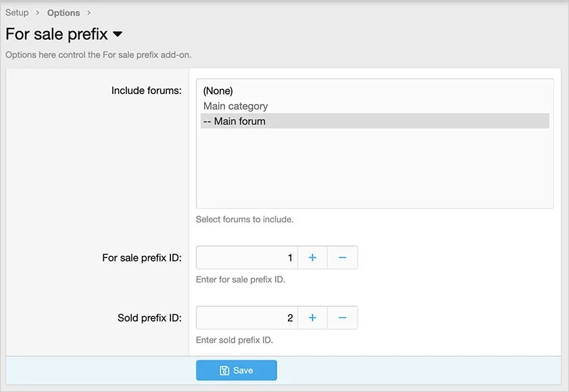Select the -- Main forum option
This screenshot has width=569, height=392.
(x=234, y=122)
